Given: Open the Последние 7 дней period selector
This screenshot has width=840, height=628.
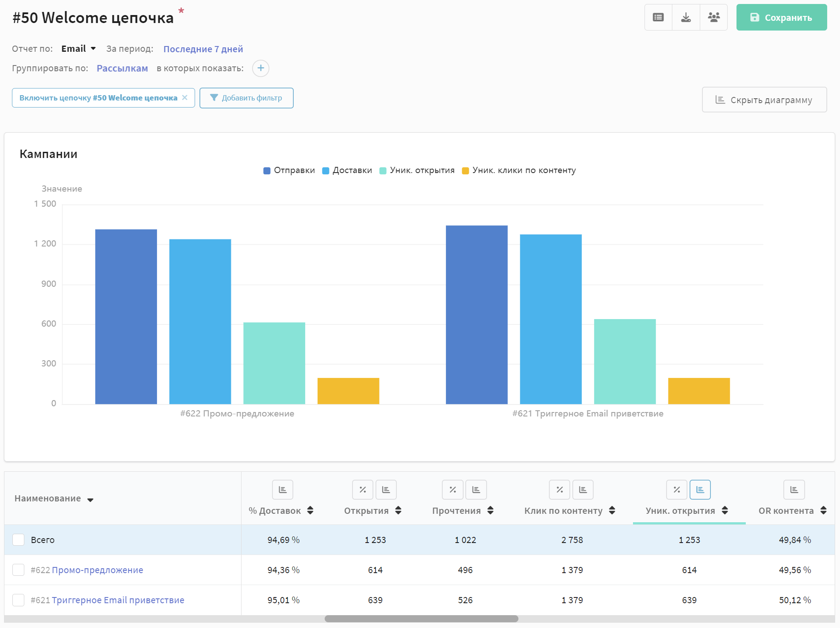Looking at the screenshot, I should (x=203, y=49).
